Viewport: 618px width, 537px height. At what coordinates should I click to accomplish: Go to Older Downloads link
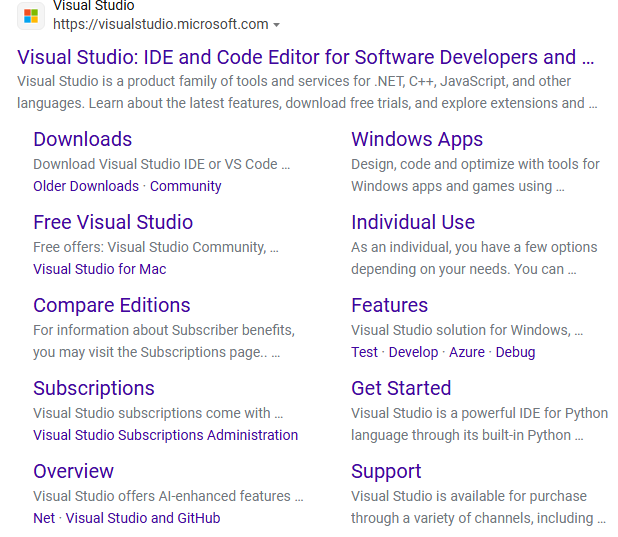click(86, 186)
